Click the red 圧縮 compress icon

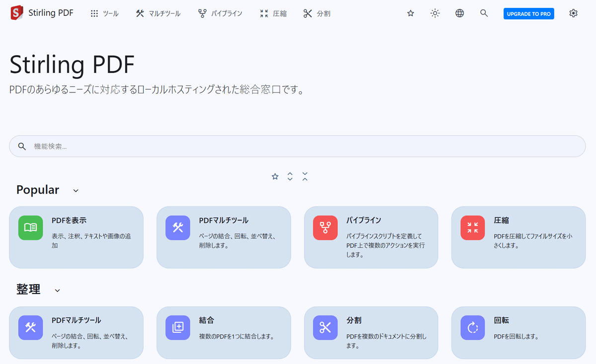[x=473, y=228]
